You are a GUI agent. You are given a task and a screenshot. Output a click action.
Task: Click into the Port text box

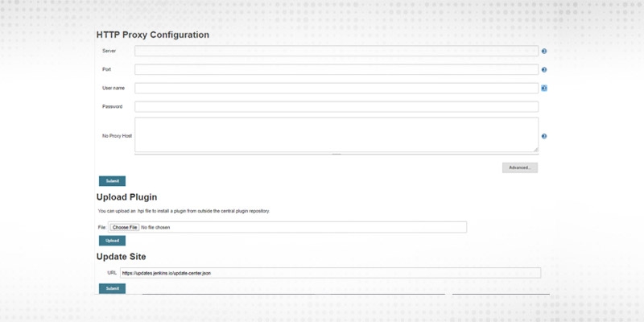tap(336, 70)
